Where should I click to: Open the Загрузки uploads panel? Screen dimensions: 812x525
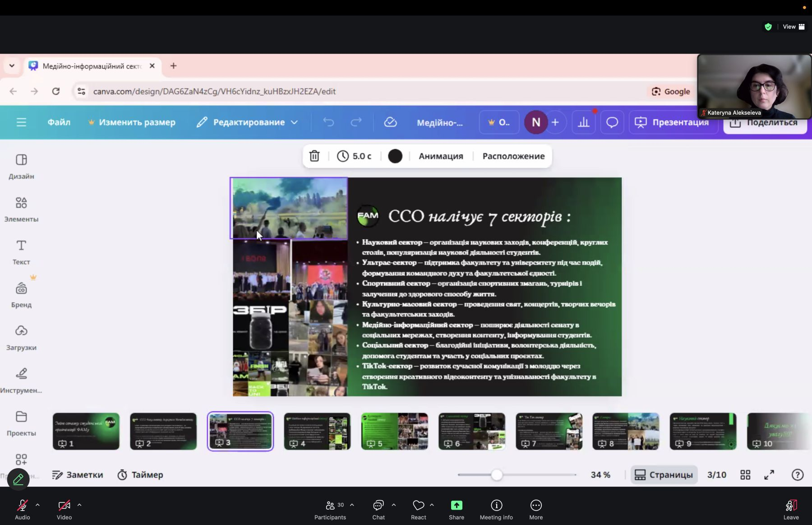pos(21,337)
